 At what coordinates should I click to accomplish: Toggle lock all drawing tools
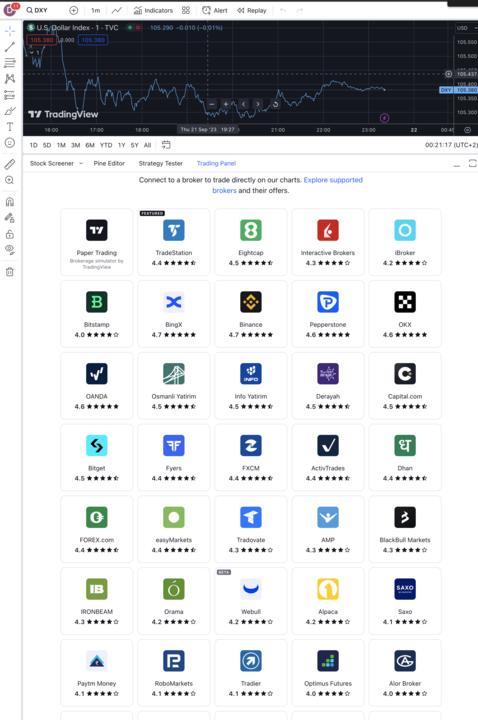pos(10,234)
